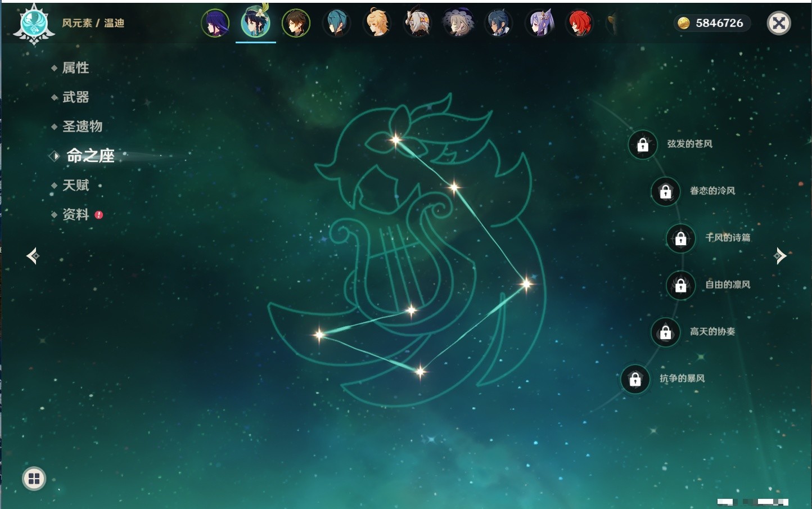Click the locked icon for 自由的凛风
This screenshot has width=812, height=509.
681,286
